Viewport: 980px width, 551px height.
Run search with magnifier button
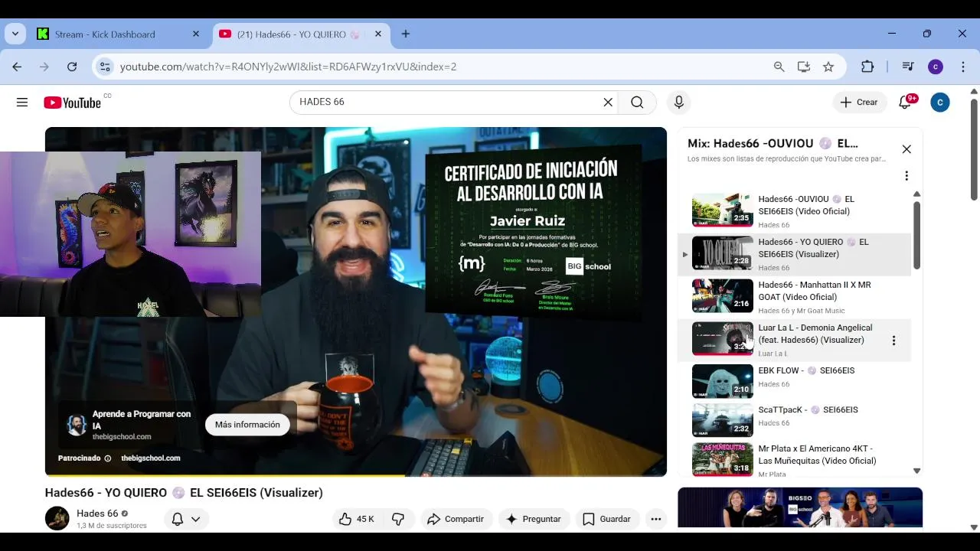[637, 102]
